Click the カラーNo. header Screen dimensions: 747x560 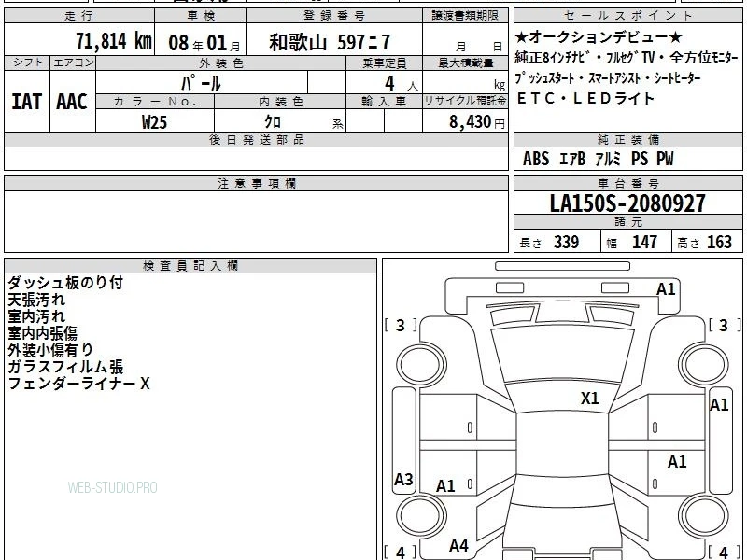[155, 101]
